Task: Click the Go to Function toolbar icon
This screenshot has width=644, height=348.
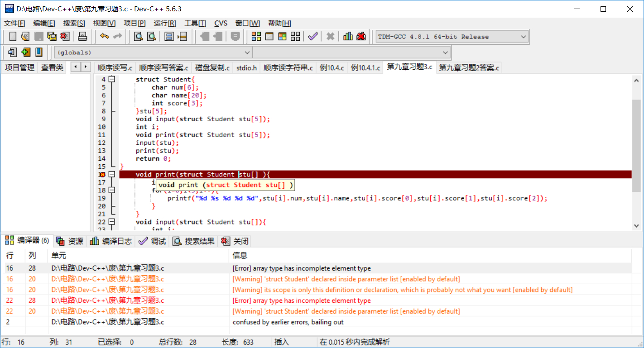Action: 169,37
